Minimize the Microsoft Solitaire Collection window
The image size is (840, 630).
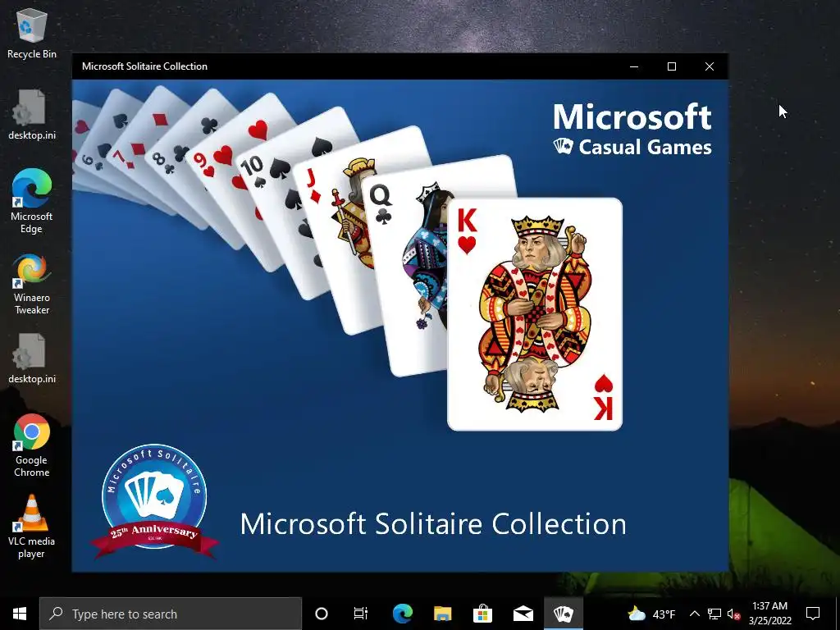pyautogui.click(x=634, y=66)
